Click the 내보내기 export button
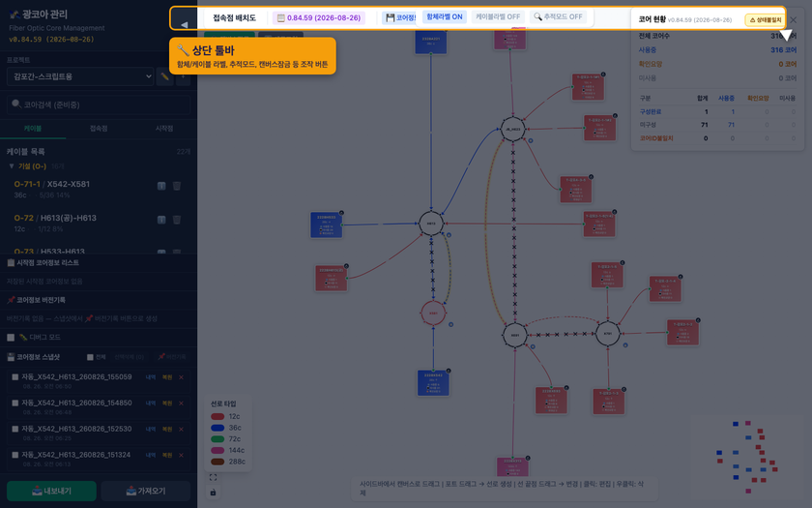The height and width of the screenshot is (508, 812). (x=51, y=491)
